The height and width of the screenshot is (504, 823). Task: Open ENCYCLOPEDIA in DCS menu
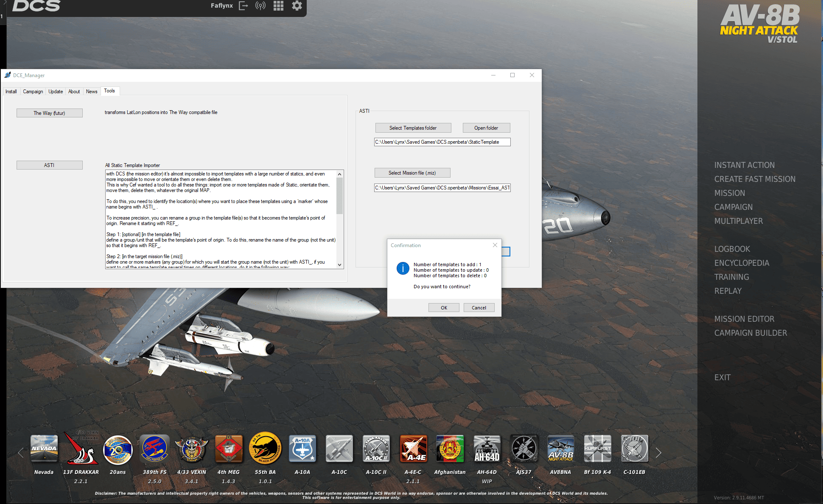click(x=742, y=263)
